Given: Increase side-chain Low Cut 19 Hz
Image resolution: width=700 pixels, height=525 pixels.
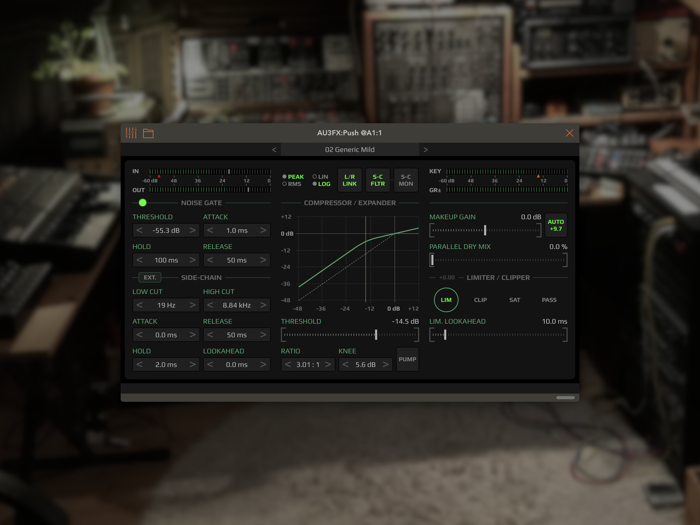Looking at the screenshot, I should tap(192, 305).
